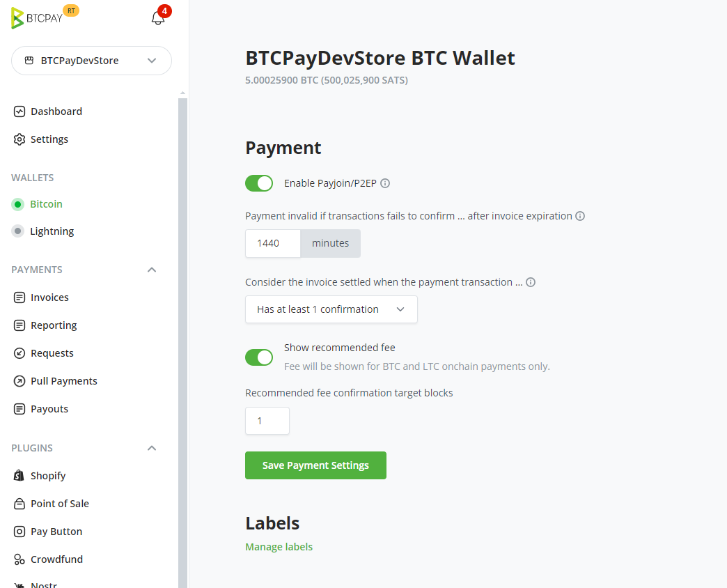Open the Dashboard from the sidebar
Screen dimensions: 727x588
click(x=56, y=111)
